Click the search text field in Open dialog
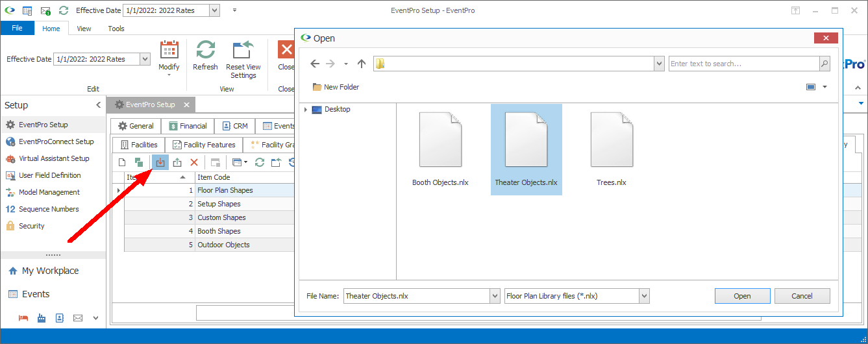This screenshot has width=868, height=344. [x=743, y=64]
